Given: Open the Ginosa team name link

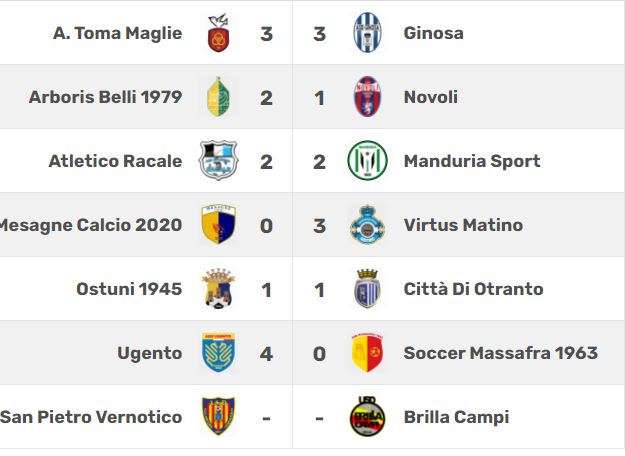Looking at the screenshot, I should (x=433, y=33).
